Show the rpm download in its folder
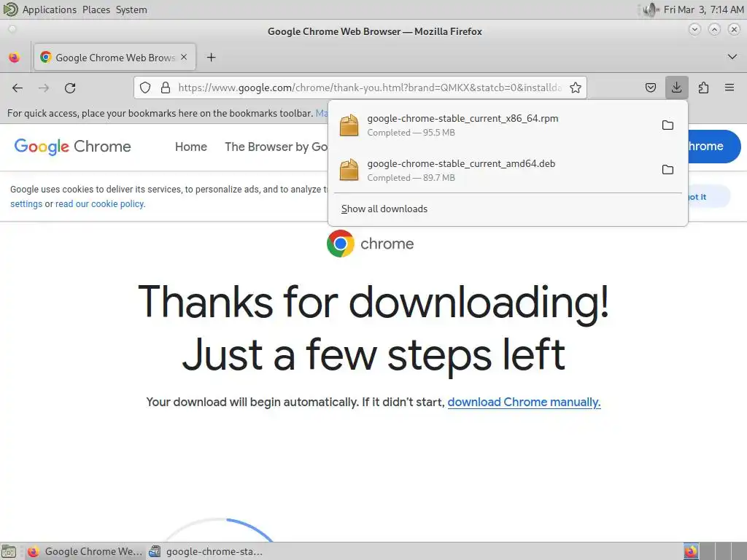Image resolution: width=747 pixels, height=560 pixels. (x=668, y=125)
